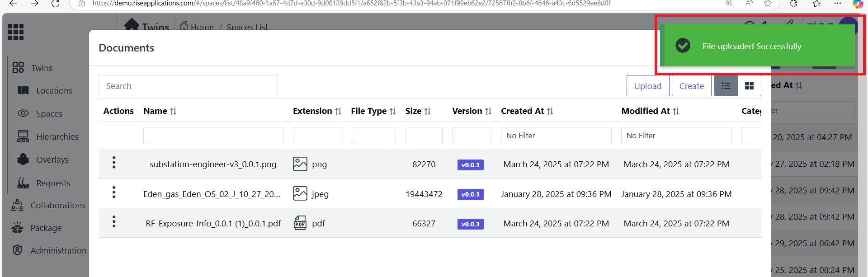Image resolution: width=868 pixels, height=277 pixels.
Task: Switch to grid view
Action: (749, 86)
